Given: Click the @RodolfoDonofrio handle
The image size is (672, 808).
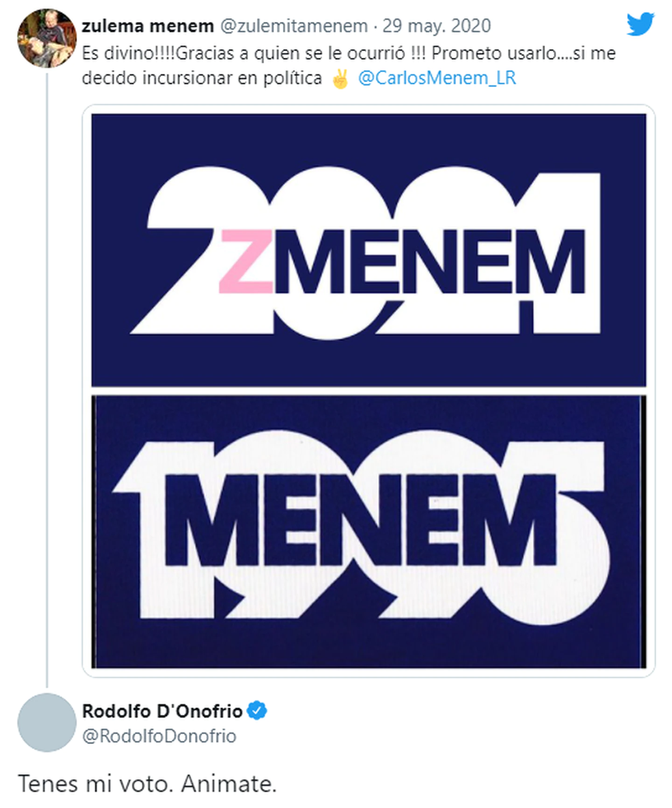Looking at the screenshot, I should click(x=158, y=735).
